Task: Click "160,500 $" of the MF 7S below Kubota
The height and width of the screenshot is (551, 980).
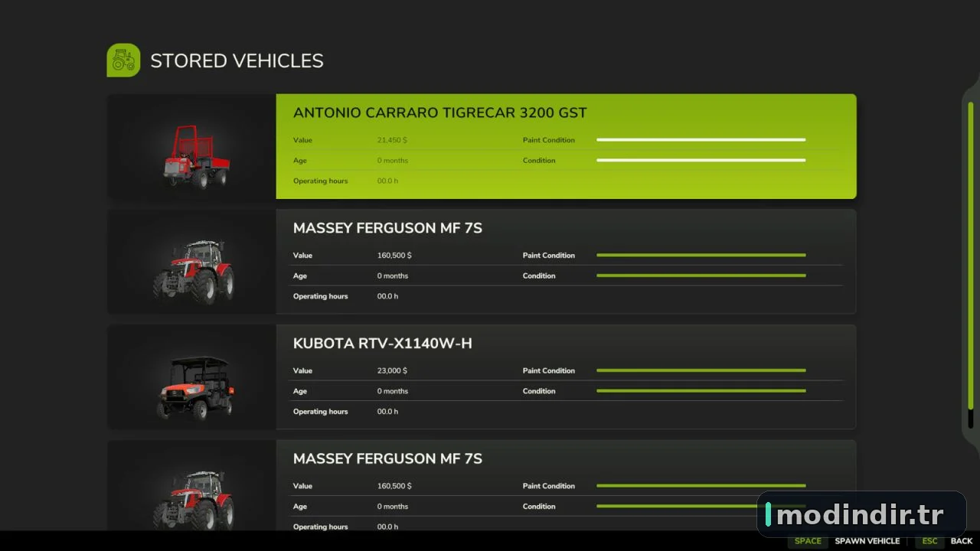Action: click(x=394, y=486)
